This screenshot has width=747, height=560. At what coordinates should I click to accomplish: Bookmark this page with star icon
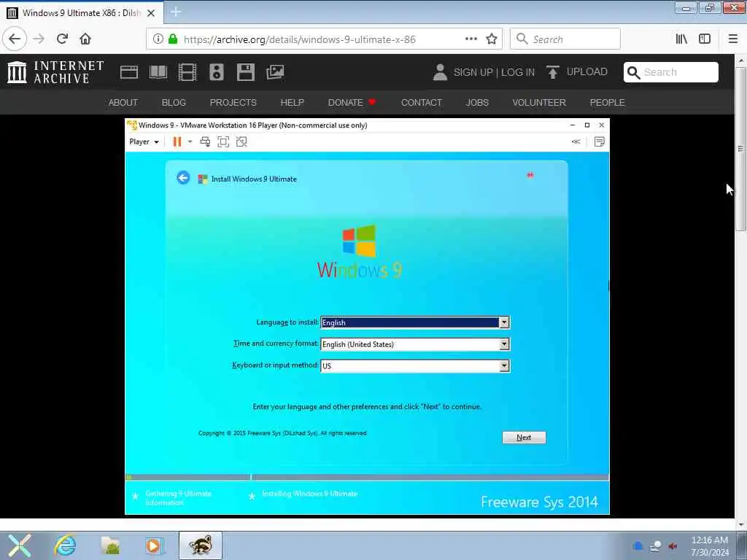point(492,39)
